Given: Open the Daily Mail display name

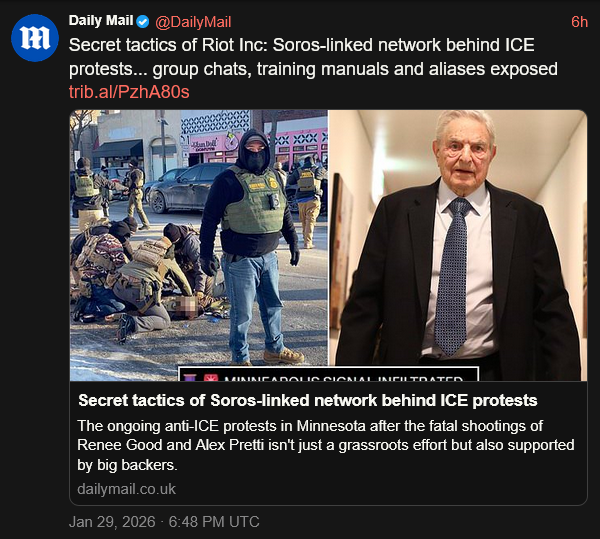Looking at the screenshot, I should click(x=99, y=22).
